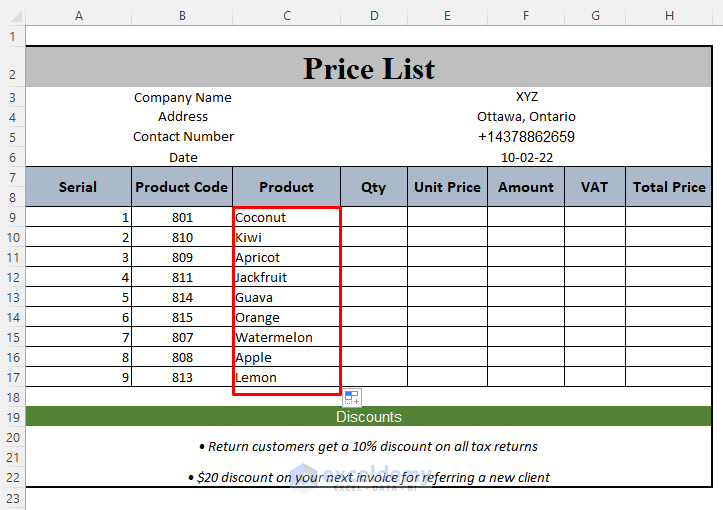Click the Address label cell

tap(183, 117)
